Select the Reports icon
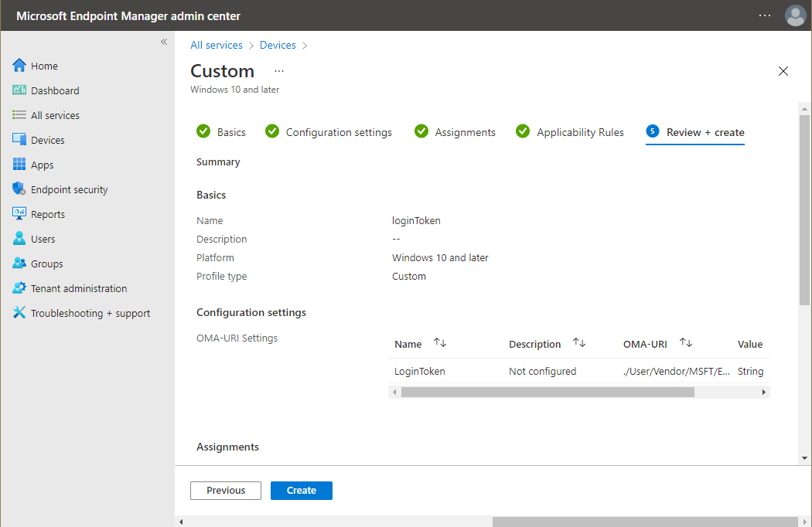The image size is (812, 527). click(x=19, y=213)
